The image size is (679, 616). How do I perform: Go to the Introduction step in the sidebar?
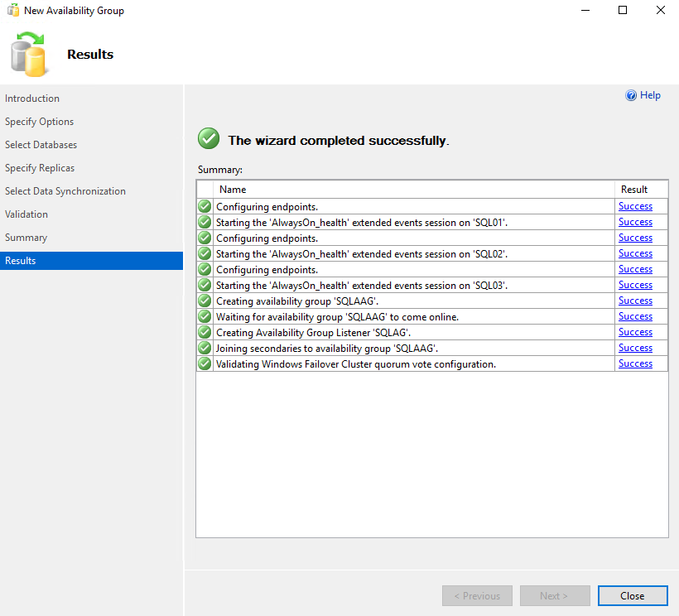click(x=32, y=99)
